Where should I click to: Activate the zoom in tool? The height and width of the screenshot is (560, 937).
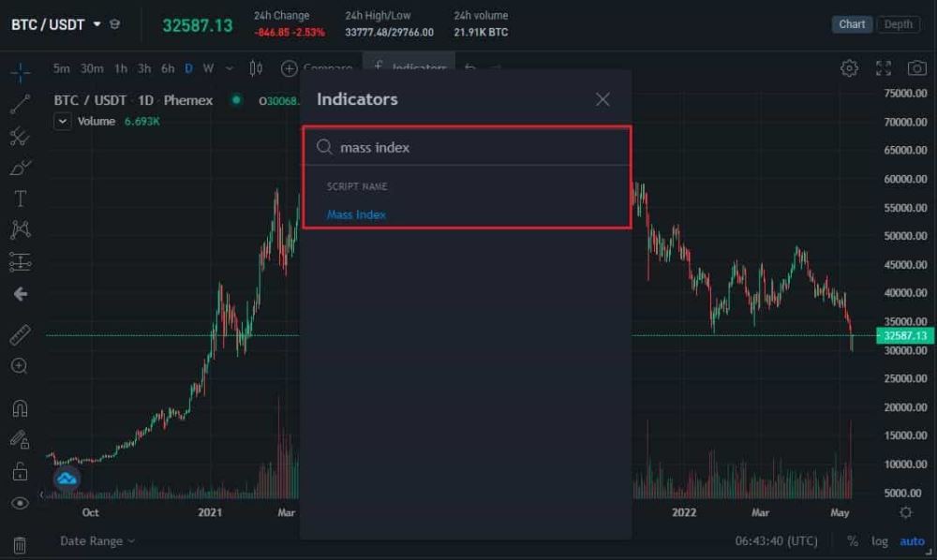[20, 366]
